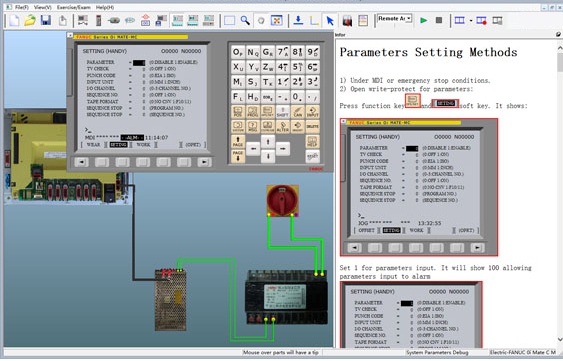Click the blue download arrow icon
This screenshot has height=361, width=563.
point(298,20)
